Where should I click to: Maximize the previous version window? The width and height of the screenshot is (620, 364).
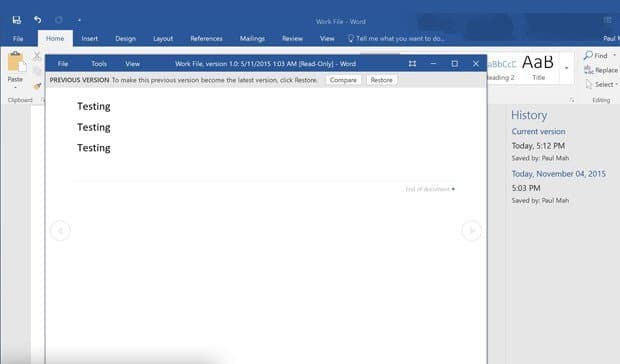[x=455, y=64]
